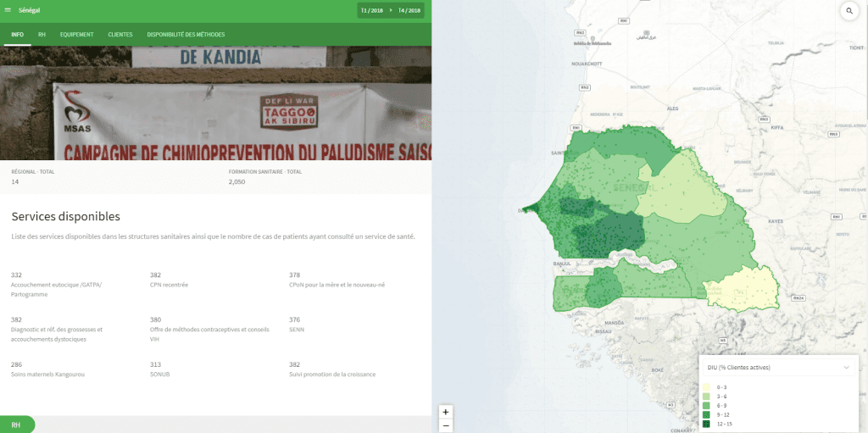Open the DISPONIBILITÉ DES MÉTHODES tab

point(186,35)
